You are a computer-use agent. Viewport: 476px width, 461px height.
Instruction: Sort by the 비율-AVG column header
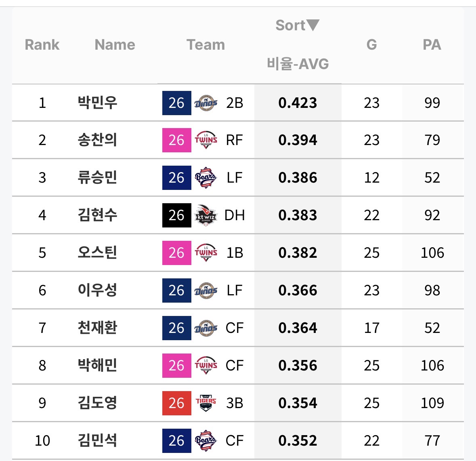click(298, 64)
